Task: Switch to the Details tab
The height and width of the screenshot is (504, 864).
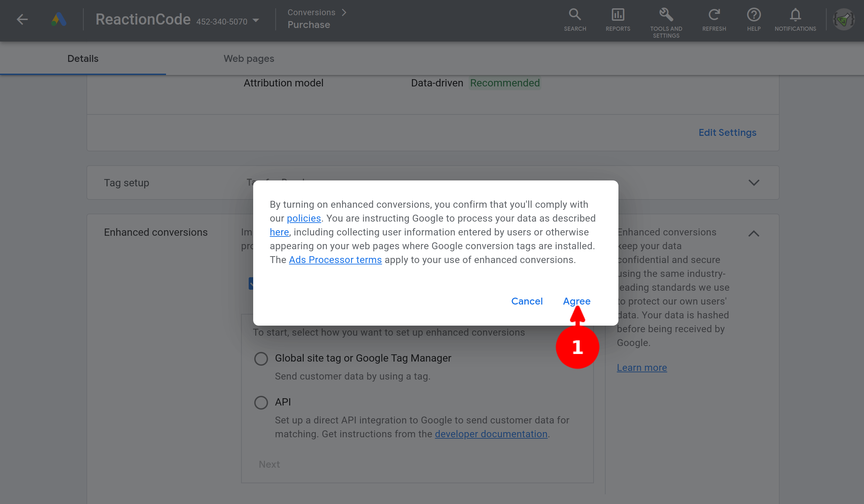Action: tap(83, 58)
